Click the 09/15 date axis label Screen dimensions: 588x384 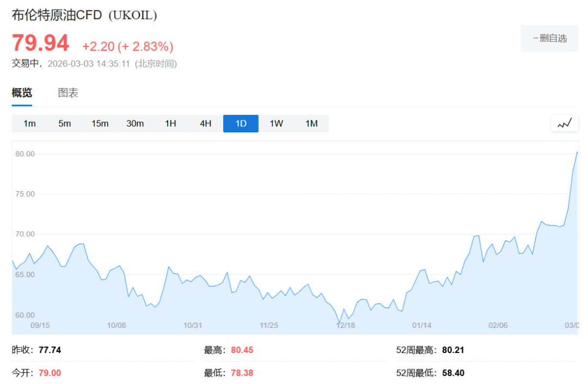click(x=40, y=325)
